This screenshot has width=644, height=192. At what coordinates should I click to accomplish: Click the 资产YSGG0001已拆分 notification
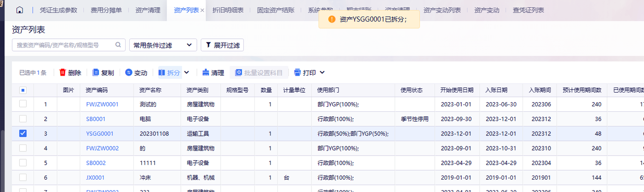[x=369, y=19]
